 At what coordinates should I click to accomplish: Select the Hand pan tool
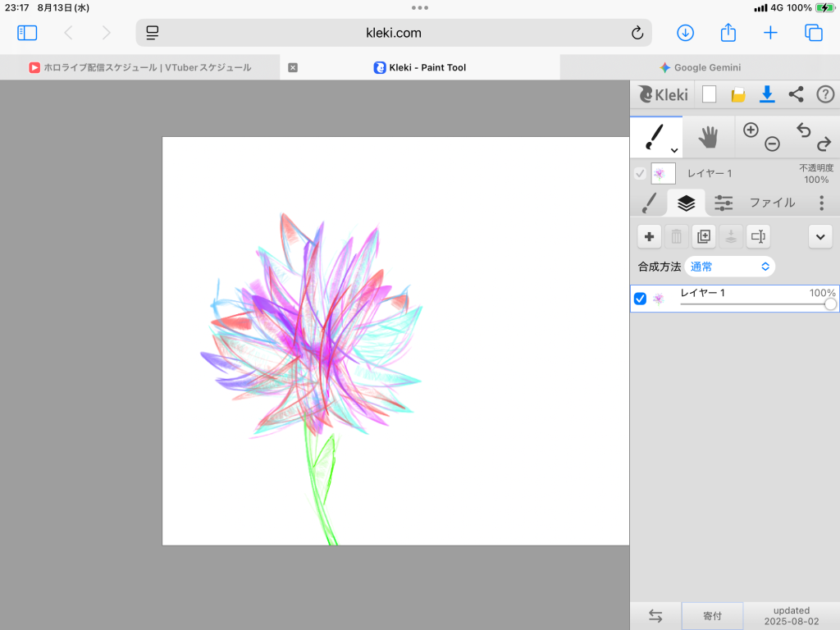708,137
